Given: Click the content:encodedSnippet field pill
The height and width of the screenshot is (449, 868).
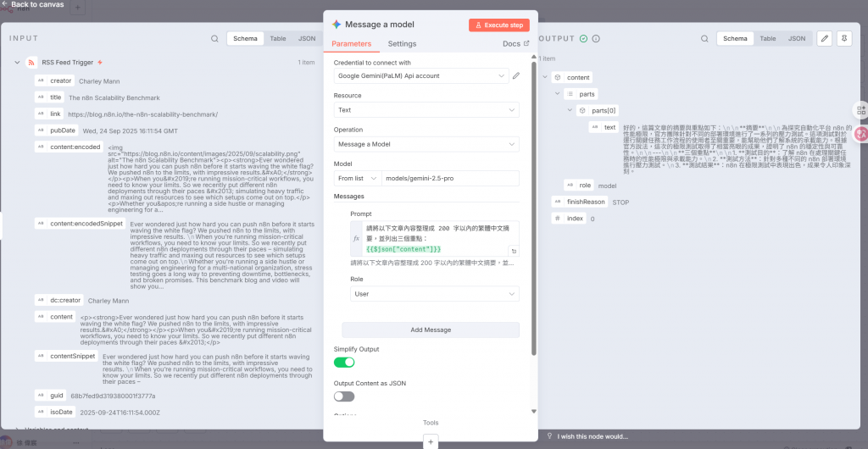Looking at the screenshot, I should (80, 223).
